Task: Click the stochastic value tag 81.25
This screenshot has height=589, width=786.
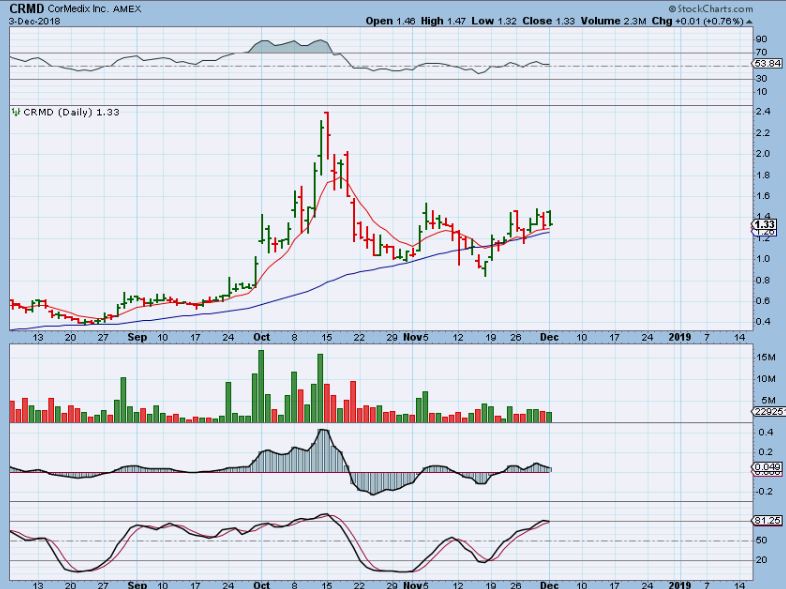Action: (x=765, y=521)
